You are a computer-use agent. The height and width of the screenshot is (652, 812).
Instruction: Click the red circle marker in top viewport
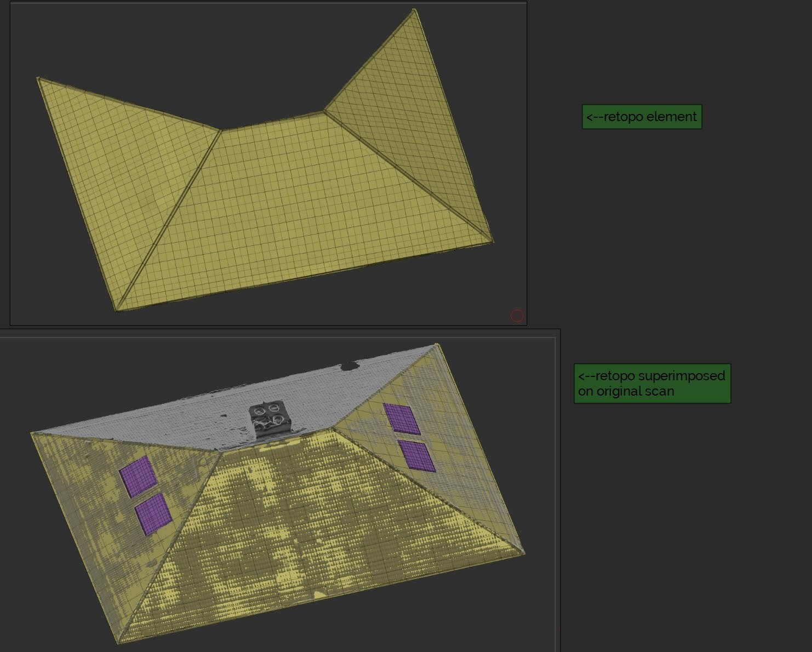point(517,316)
